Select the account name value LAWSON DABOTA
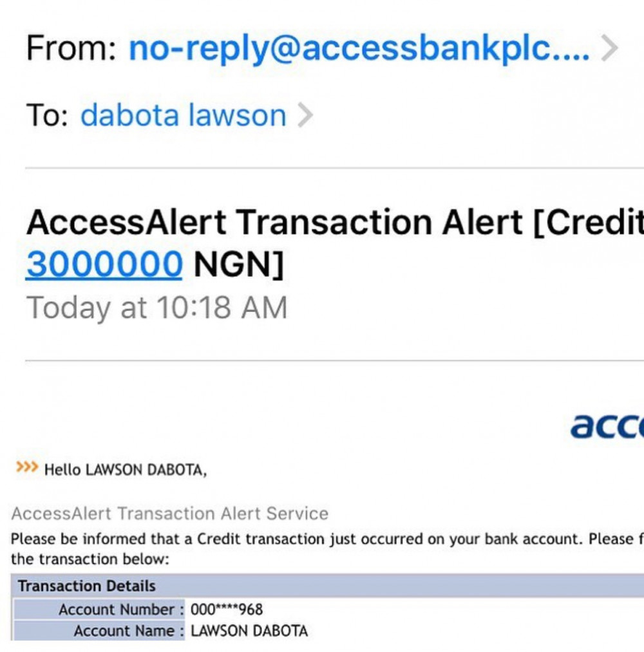Screen dimensions: 644x652 pyautogui.click(x=249, y=631)
